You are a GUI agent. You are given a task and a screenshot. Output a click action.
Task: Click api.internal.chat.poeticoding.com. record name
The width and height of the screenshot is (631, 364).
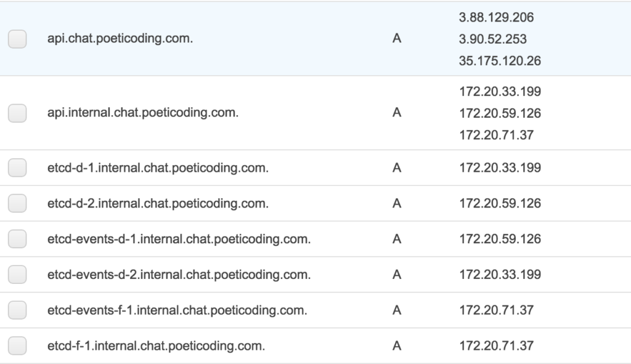click(x=143, y=113)
